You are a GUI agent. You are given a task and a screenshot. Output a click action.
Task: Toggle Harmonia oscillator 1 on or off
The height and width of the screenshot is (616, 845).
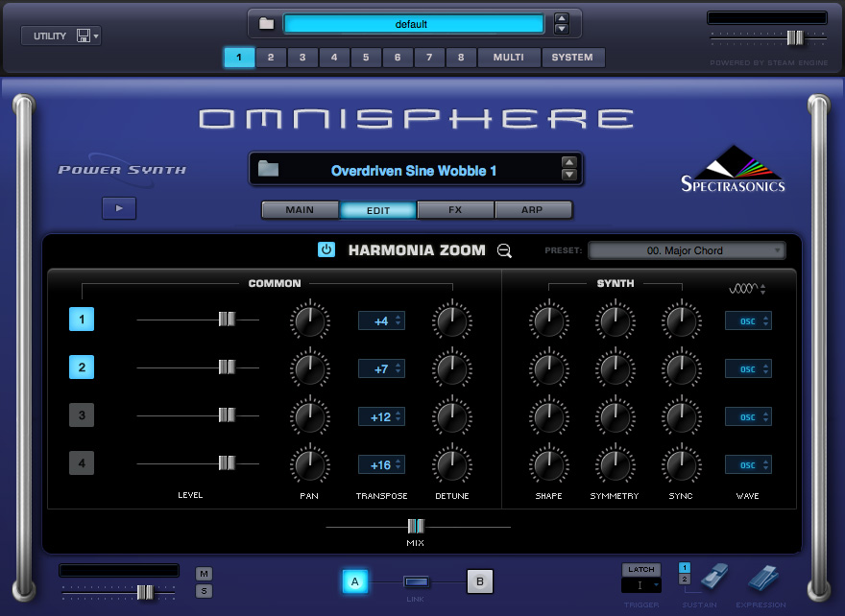(x=82, y=319)
